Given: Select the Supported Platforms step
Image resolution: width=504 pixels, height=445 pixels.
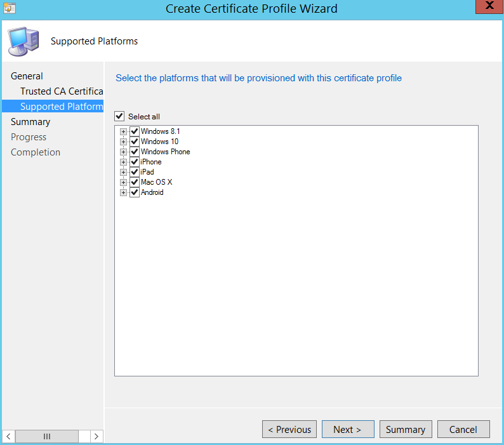Looking at the screenshot, I should point(53,107).
